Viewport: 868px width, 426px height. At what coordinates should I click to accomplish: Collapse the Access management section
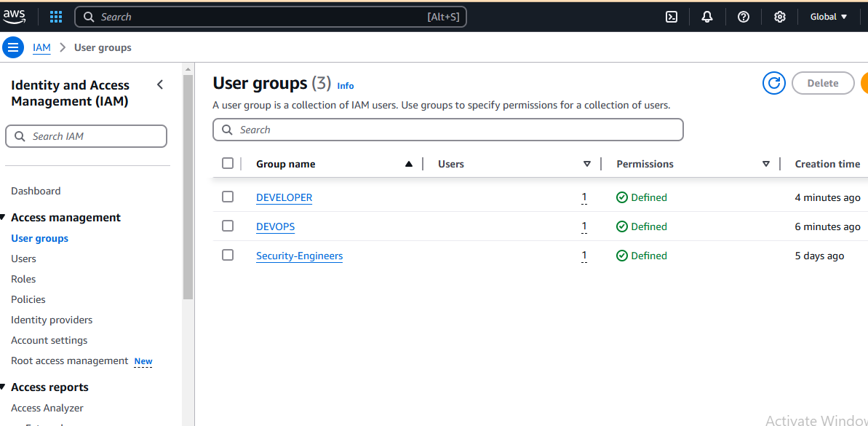click(x=4, y=217)
